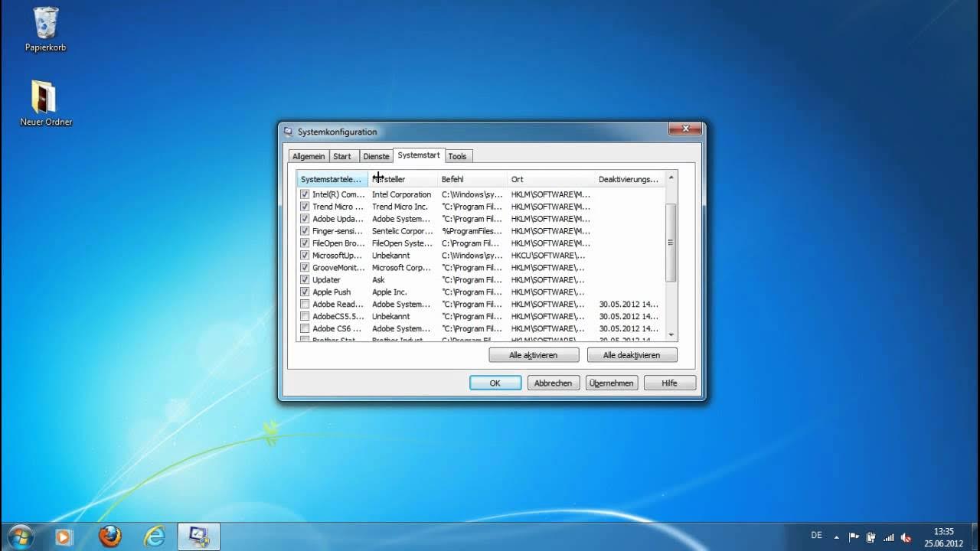Screen dimensions: 980x551
Task: Launch Internet Explorer from the taskbar
Action: pos(155,536)
